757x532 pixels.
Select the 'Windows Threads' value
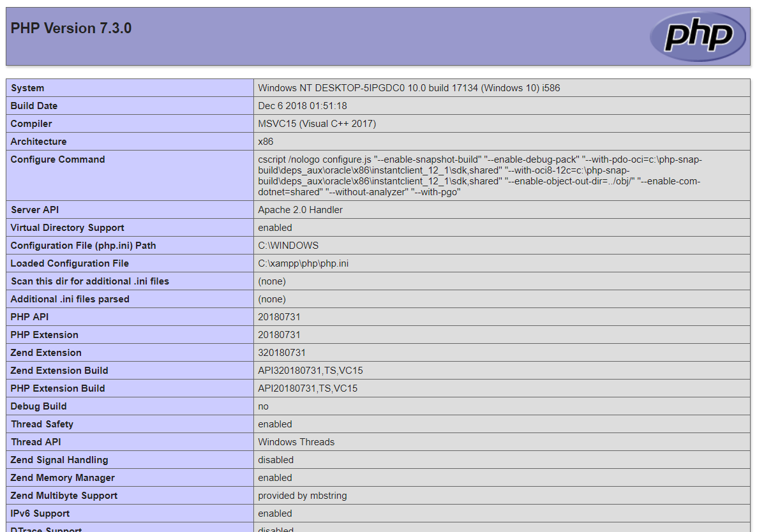[x=296, y=442]
